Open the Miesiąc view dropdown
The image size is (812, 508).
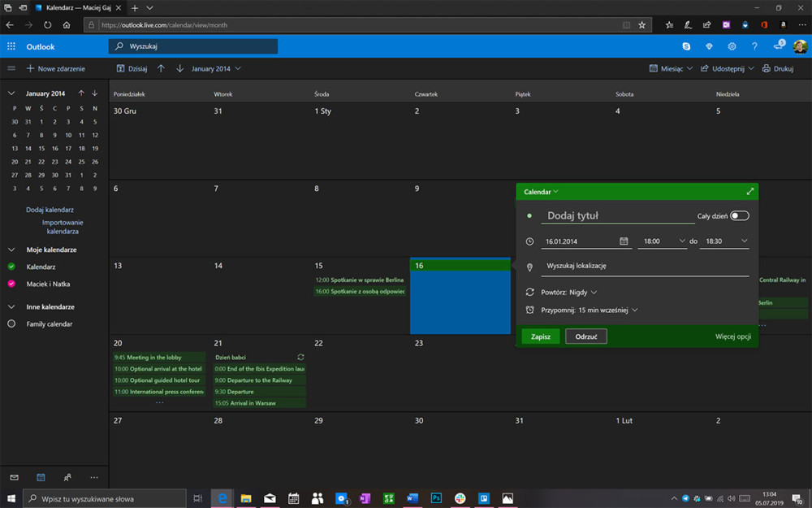pyautogui.click(x=672, y=68)
